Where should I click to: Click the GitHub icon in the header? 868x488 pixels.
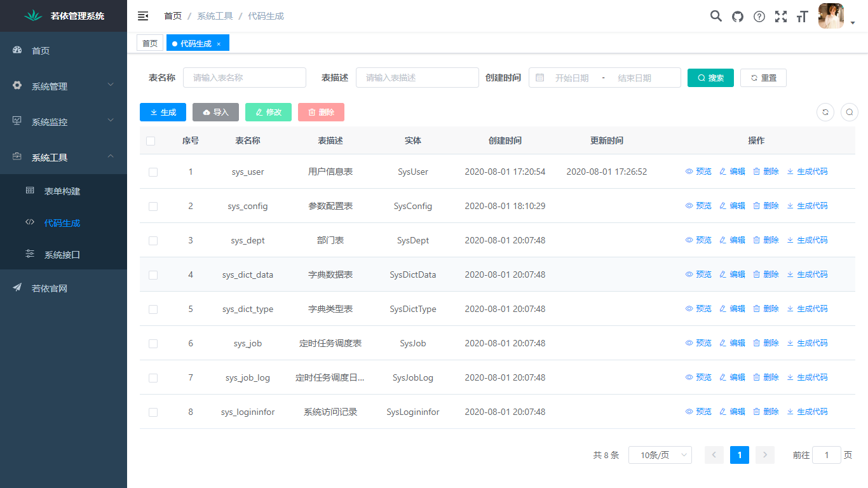pos(738,16)
